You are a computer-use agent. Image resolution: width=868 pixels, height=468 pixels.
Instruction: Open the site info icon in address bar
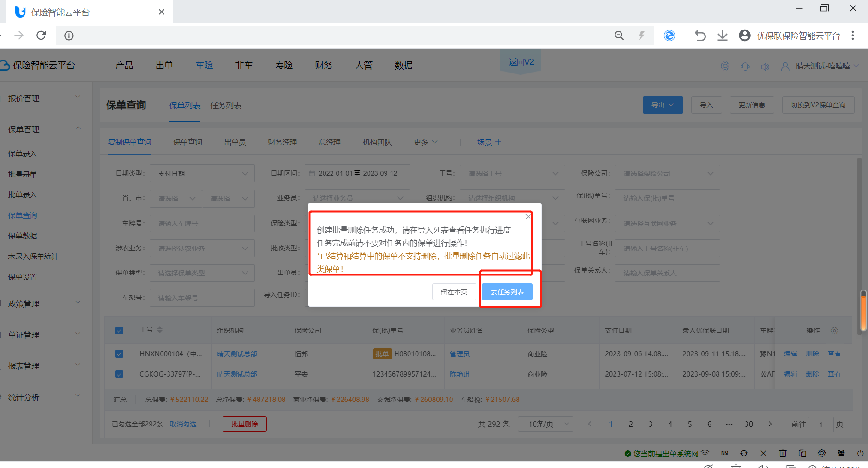click(x=69, y=36)
